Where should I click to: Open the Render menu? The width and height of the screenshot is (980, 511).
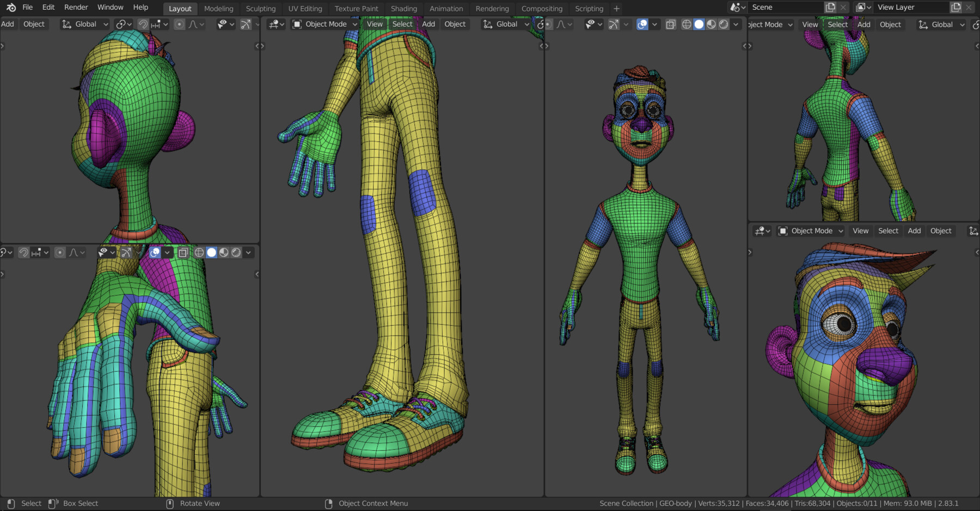[76, 8]
